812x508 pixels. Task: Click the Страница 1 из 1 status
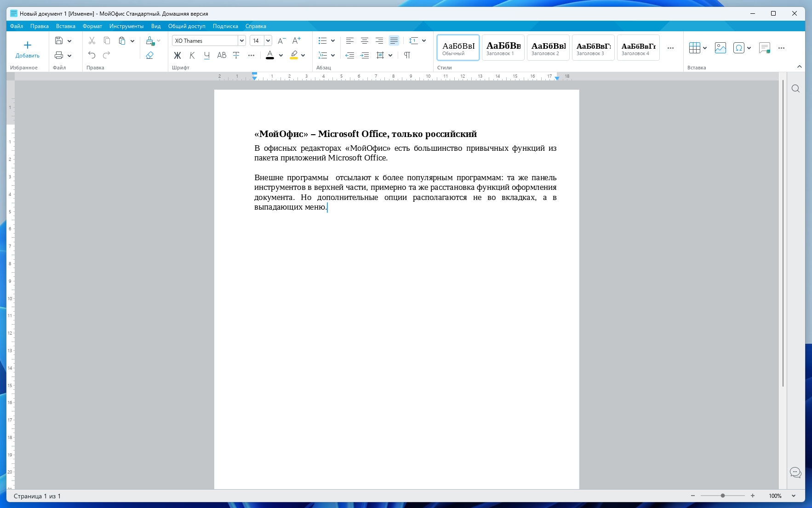pos(37,496)
